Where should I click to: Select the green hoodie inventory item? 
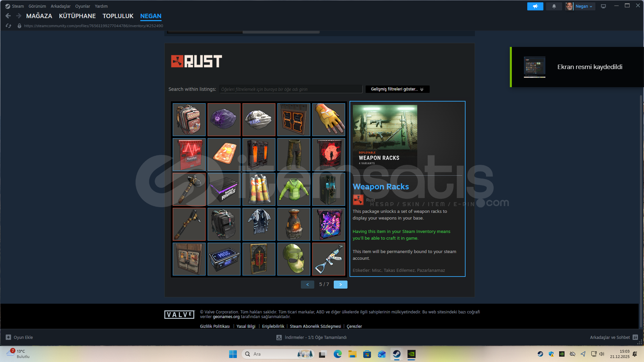pyautogui.click(x=293, y=189)
